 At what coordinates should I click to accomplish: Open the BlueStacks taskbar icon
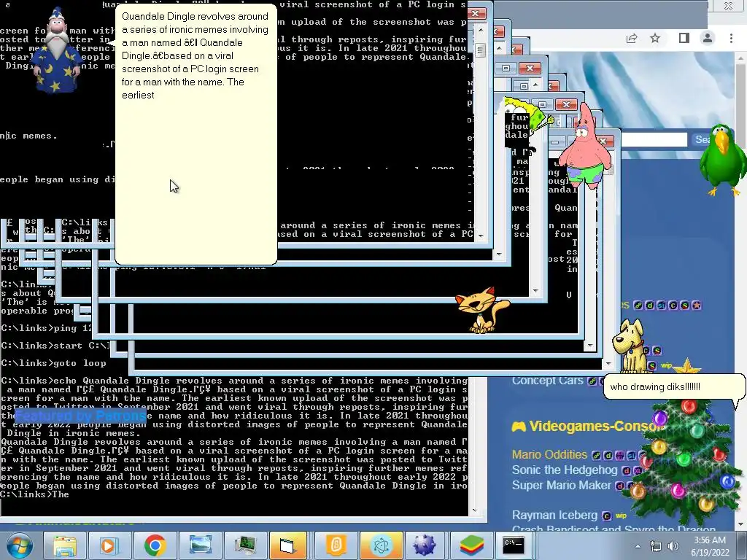[x=472, y=545]
